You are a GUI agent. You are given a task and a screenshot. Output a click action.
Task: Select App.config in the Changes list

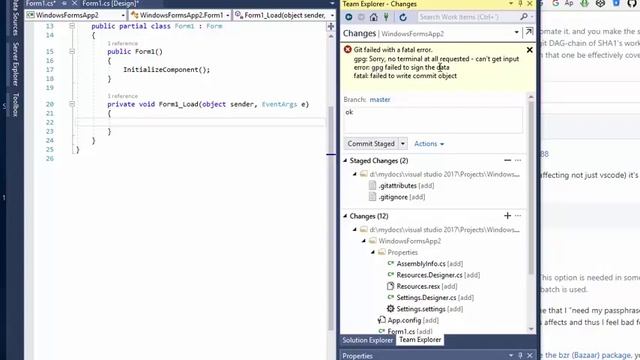coord(408,320)
